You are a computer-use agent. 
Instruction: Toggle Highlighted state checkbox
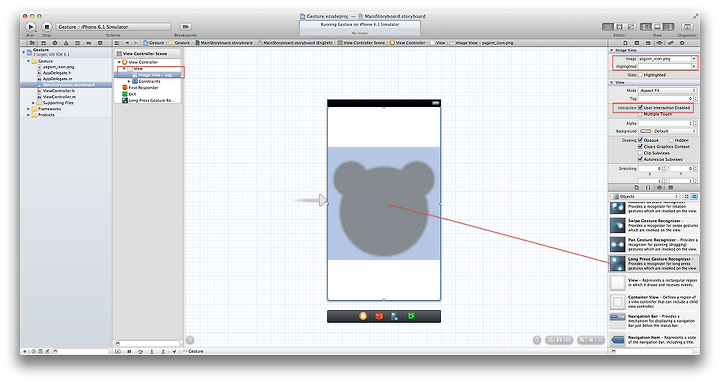tap(640, 75)
